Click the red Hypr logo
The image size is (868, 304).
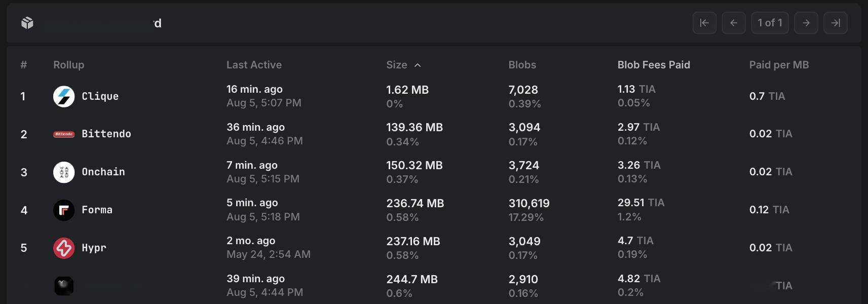pyautogui.click(x=64, y=248)
